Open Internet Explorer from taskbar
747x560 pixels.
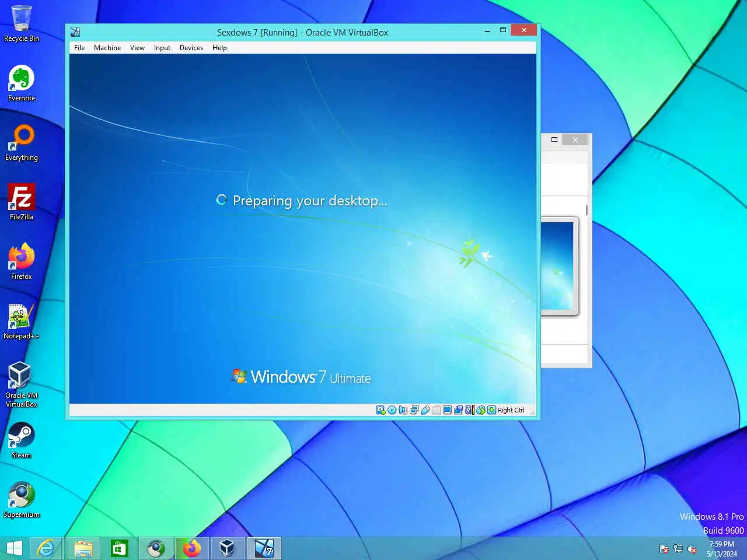tap(46, 548)
